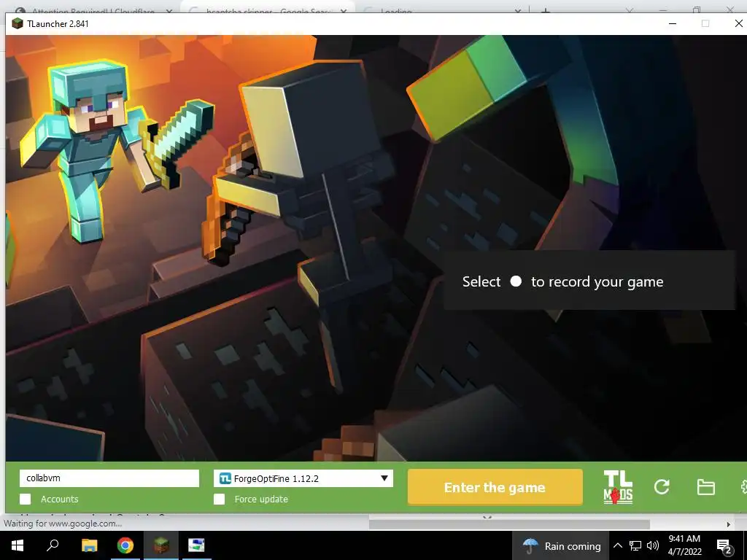Switch to hcaptcha skipper Google Search tab
The height and width of the screenshot is (560, 747).
tap(267, 10)
